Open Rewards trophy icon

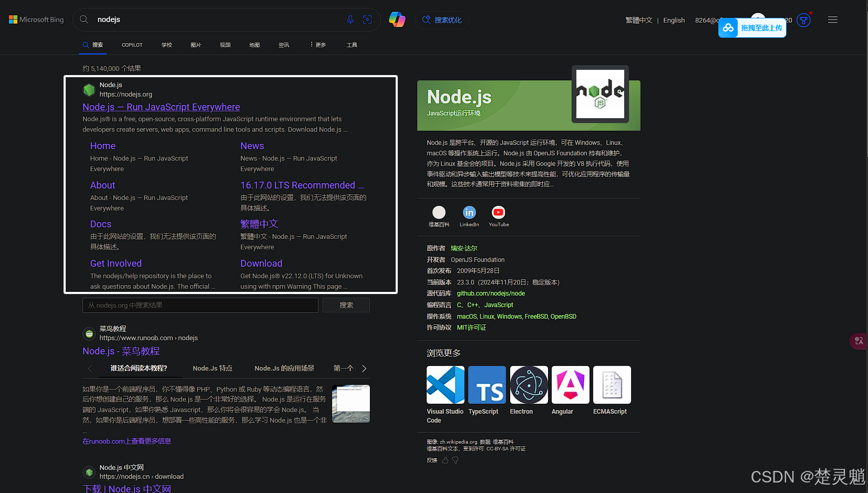[803, 20]
